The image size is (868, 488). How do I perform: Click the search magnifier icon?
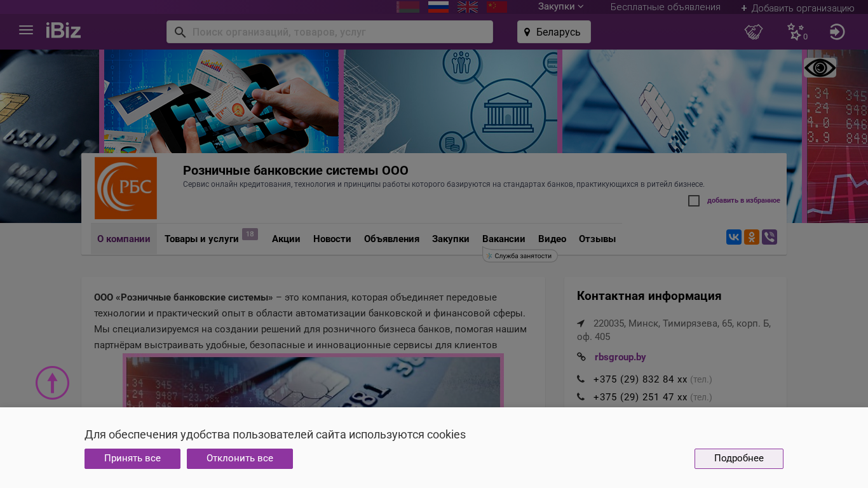180,32
